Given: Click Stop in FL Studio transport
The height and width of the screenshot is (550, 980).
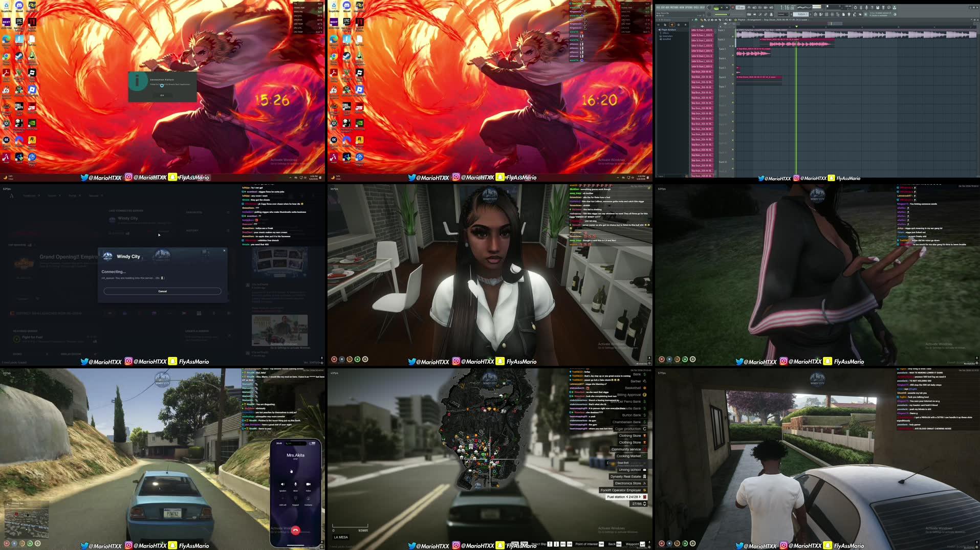Looking at the screenshot, I should pyautogui.click(x=727, y=8).
